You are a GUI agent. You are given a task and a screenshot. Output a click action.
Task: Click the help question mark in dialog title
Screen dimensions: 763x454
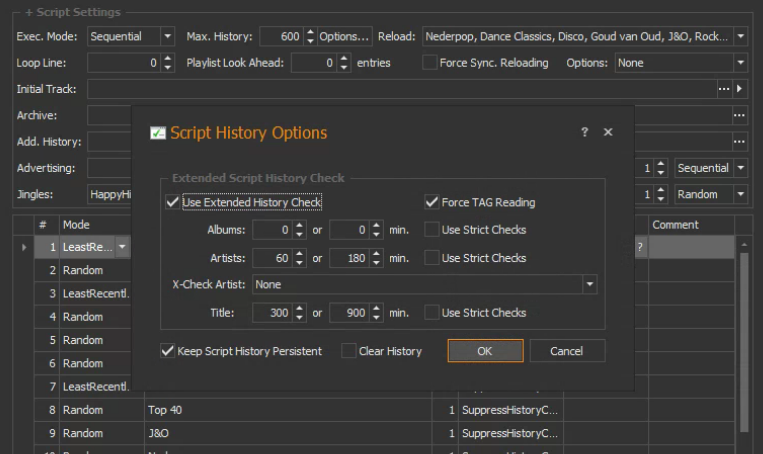(x=584, y=132)
